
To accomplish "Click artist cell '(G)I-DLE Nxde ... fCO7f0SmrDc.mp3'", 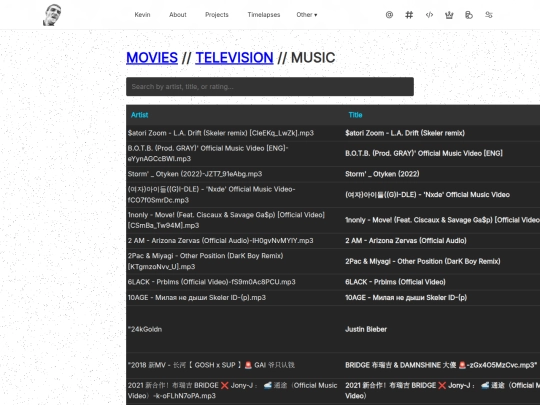I will pos(211,195).
